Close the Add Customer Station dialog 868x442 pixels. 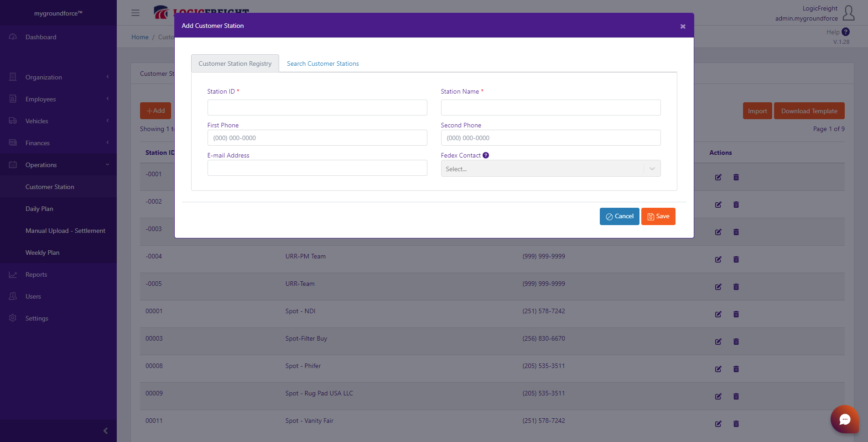coord(683,26)
